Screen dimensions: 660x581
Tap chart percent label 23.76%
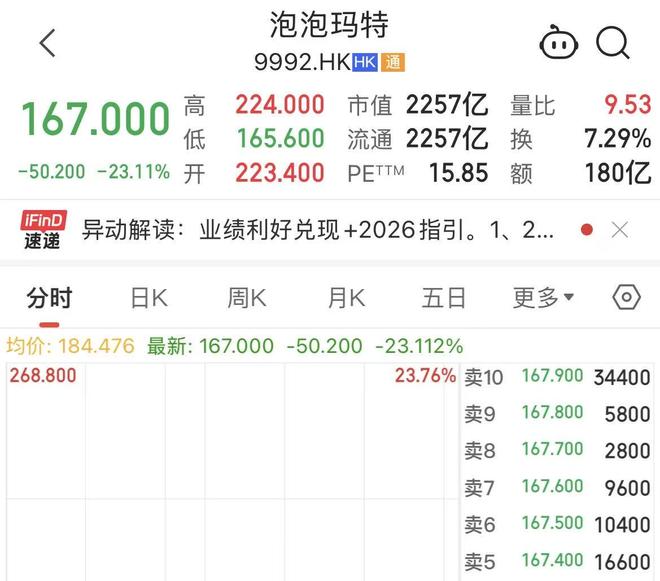(426, 376)
